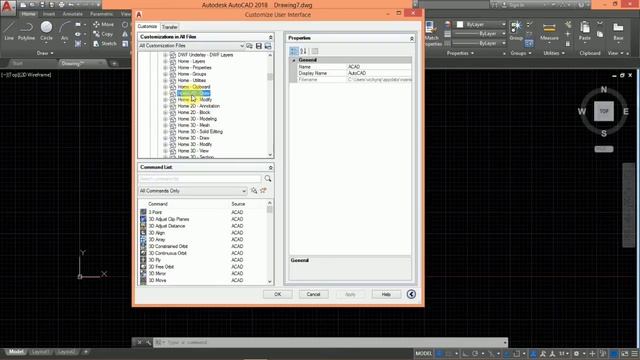Select the 3D Adjust Clip Planes command row
640x360 pixels.
tap(204, 219)
